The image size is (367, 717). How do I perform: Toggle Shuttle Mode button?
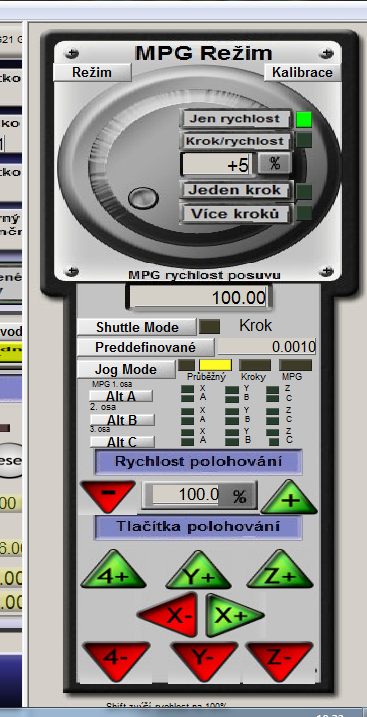137,327
